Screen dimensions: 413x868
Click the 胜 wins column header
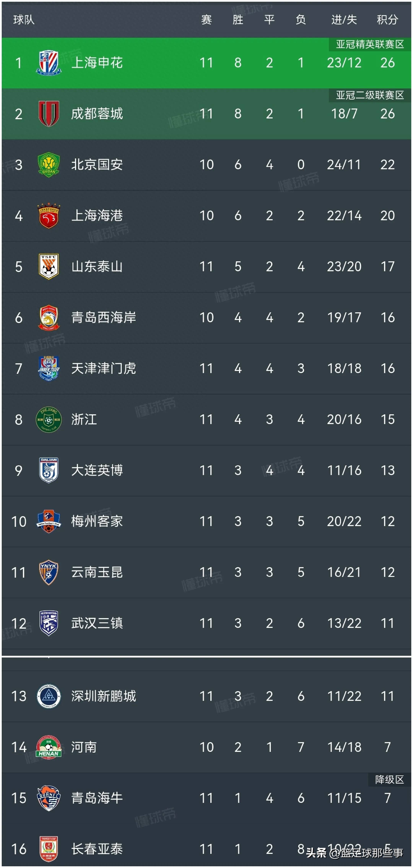pos(238,19)
